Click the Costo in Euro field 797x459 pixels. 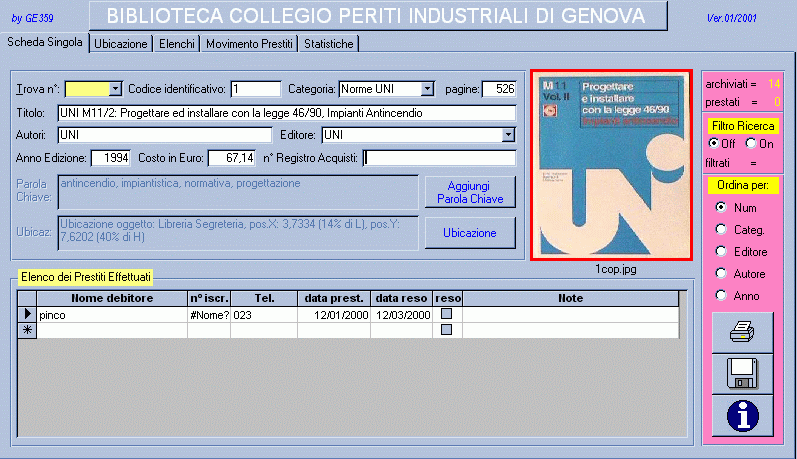[x=232, y=158]
